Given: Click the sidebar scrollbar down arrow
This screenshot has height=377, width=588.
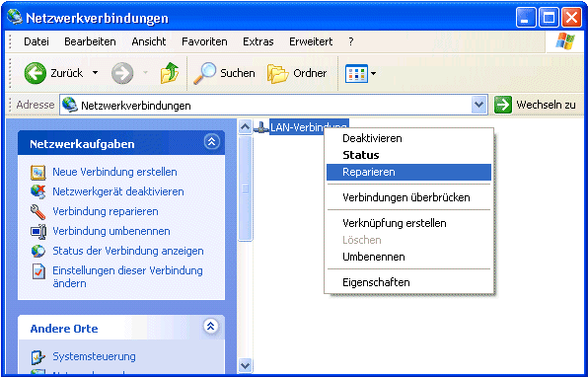Looking at the screenshot, I should pos(245,365).
